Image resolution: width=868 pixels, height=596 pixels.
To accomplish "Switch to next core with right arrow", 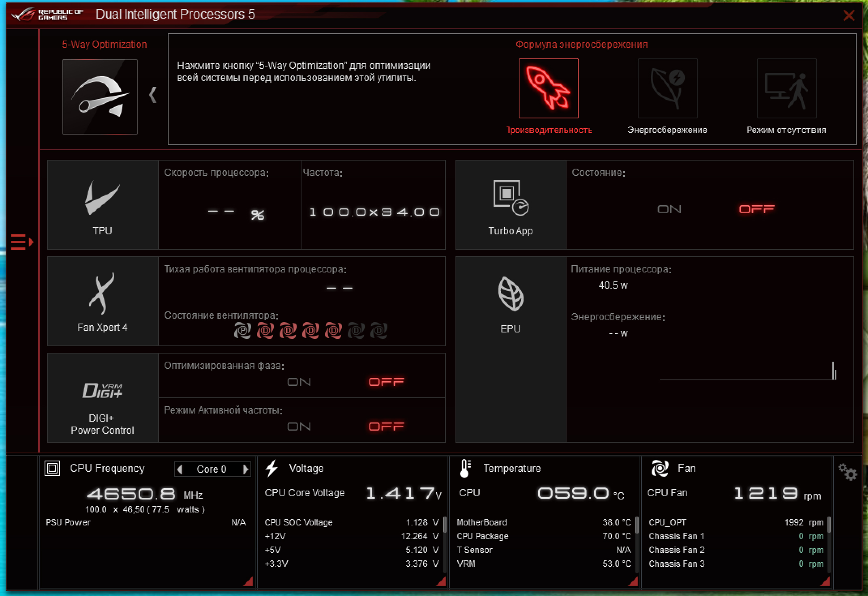I will [x=246, y=469].
